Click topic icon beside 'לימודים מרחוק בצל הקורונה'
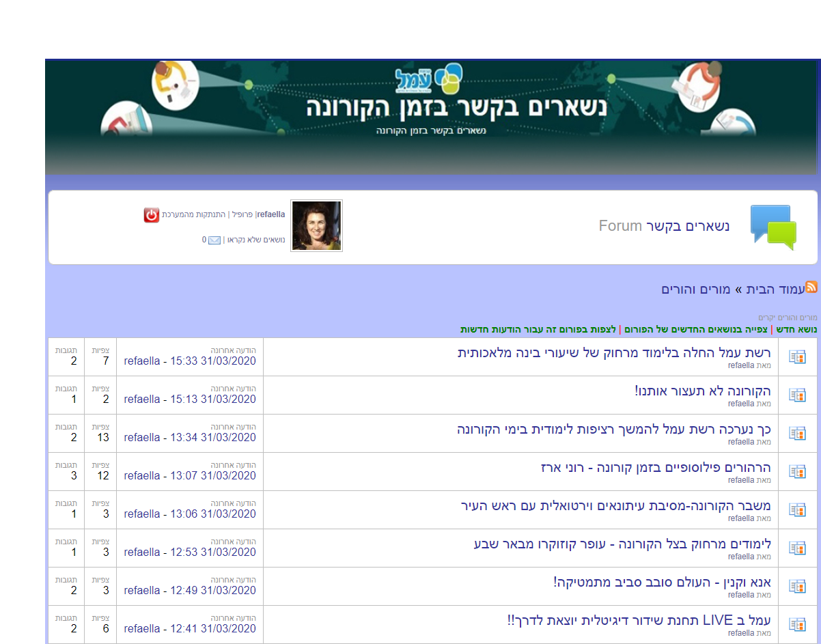 click(797, 548)
